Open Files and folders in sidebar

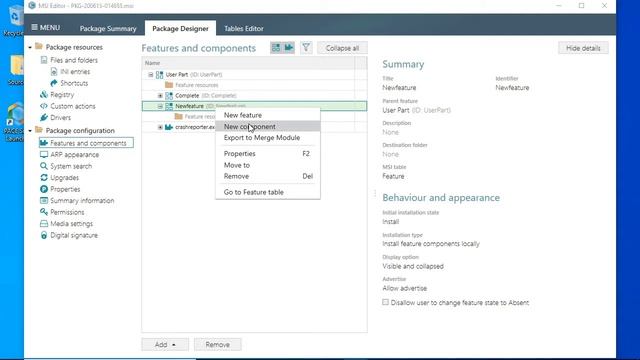pos(74,60)
